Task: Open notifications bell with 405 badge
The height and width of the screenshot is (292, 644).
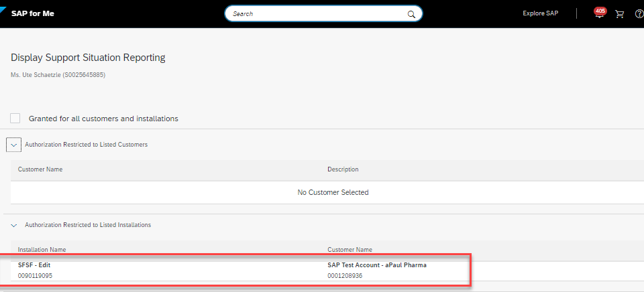Action: coord(599,13)
